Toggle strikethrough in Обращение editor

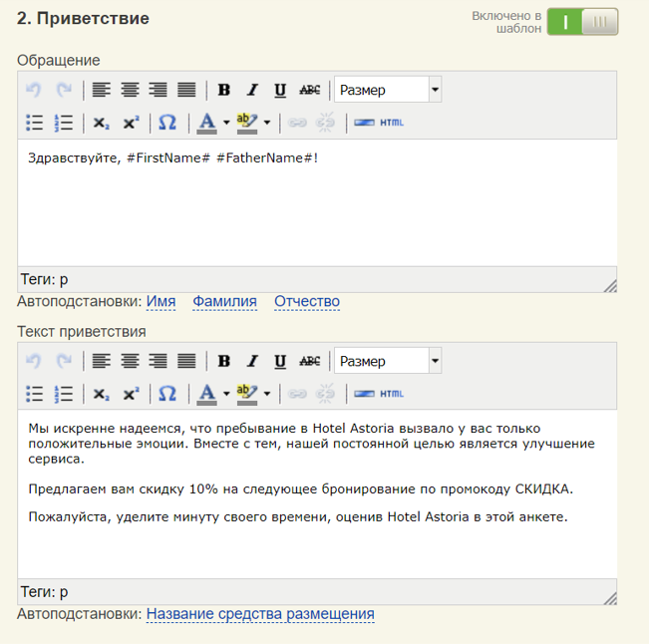point(310,90)
